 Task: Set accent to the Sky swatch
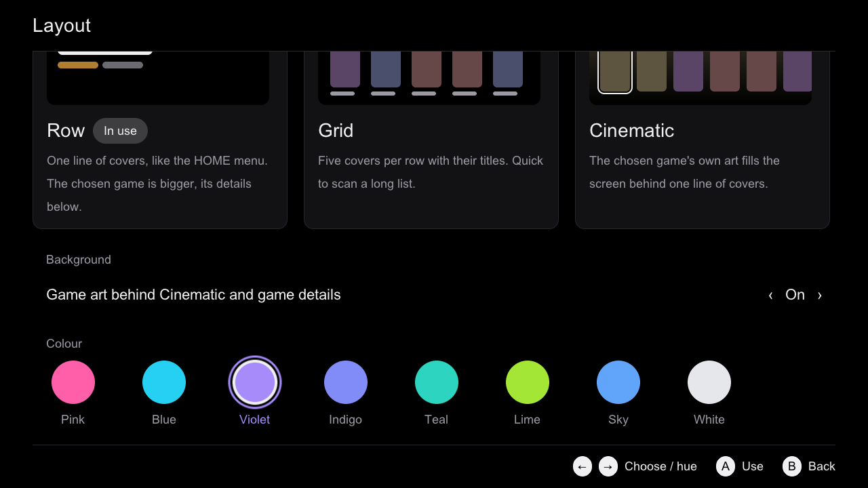coord(618,382)
